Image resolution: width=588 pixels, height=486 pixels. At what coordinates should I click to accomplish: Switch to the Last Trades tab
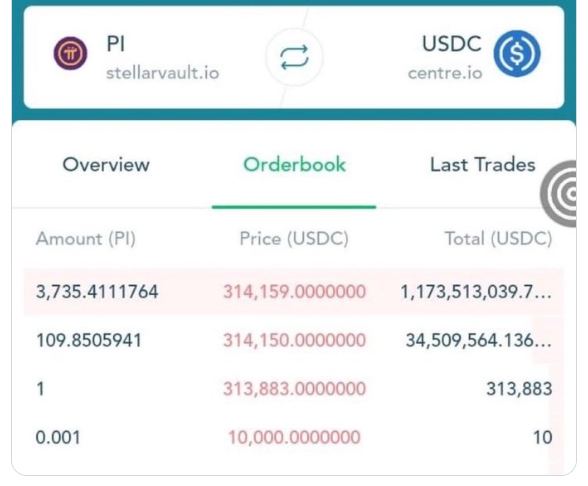coord(482,165)
